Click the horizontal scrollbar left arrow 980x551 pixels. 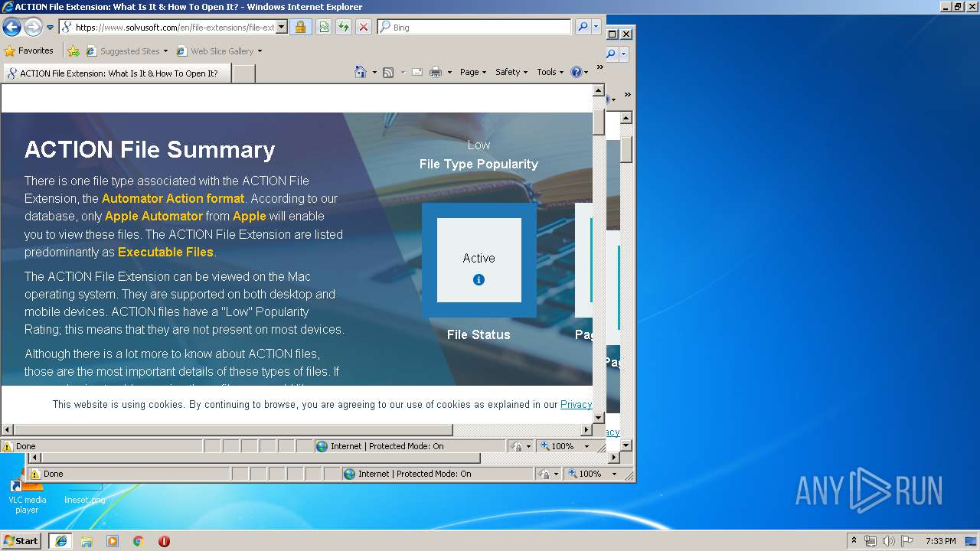tap(8, 430)
